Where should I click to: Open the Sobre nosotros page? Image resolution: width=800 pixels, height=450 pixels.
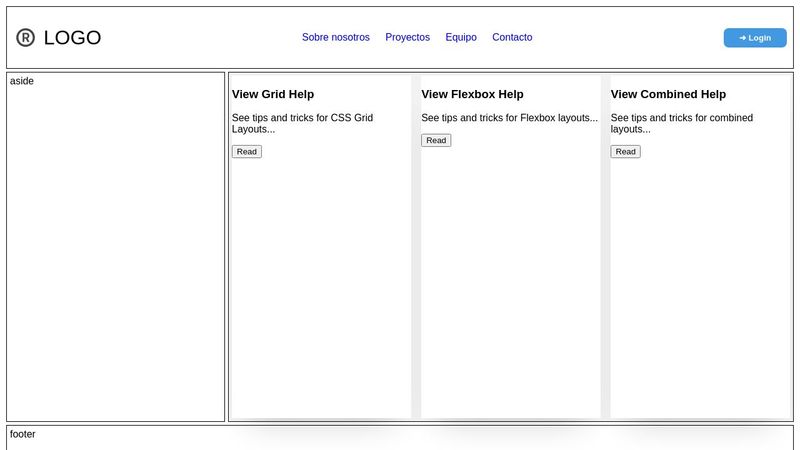coord(335,37)
